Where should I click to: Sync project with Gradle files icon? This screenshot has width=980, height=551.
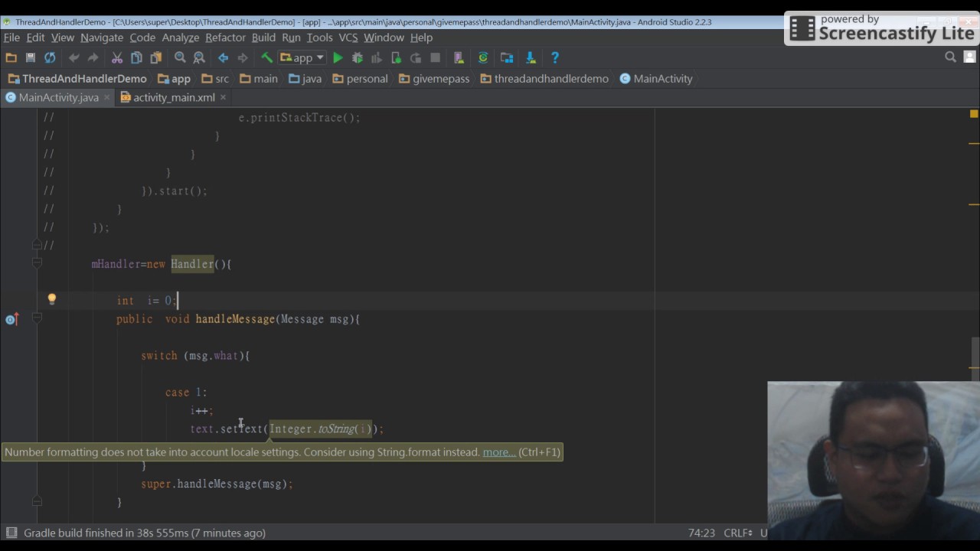coord(483,57)
